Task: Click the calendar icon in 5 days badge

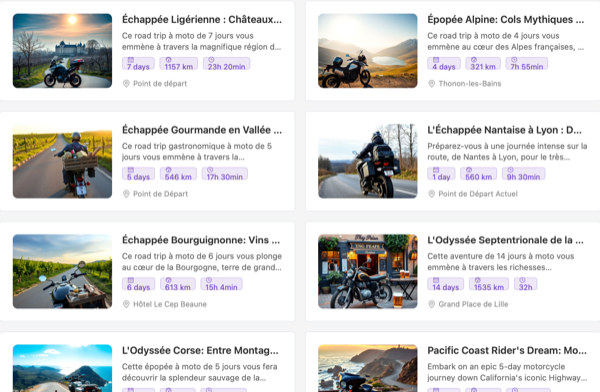Action: (x=130, y=170)
